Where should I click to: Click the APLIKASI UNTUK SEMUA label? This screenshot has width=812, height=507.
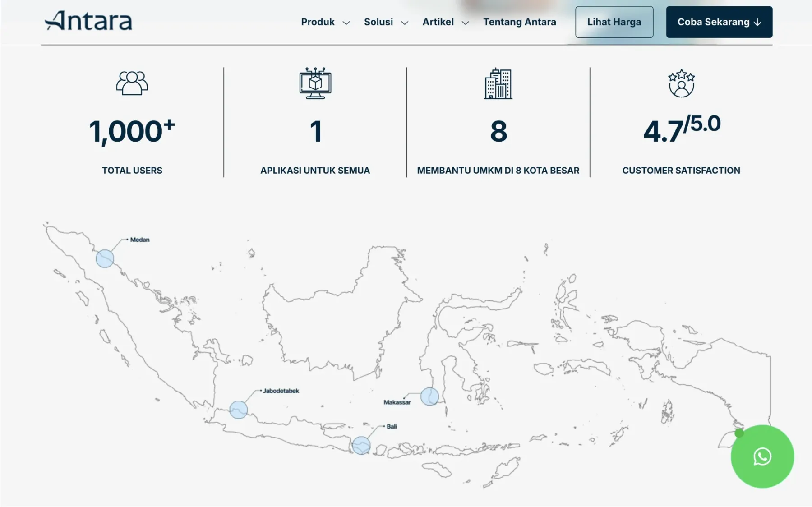point(315,171)
